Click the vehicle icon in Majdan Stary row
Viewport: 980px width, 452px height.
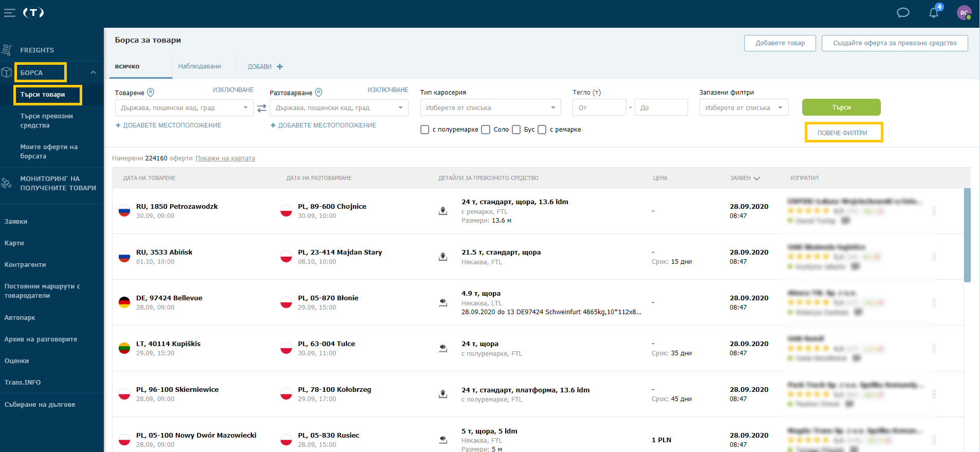click(x=442, y=257)
